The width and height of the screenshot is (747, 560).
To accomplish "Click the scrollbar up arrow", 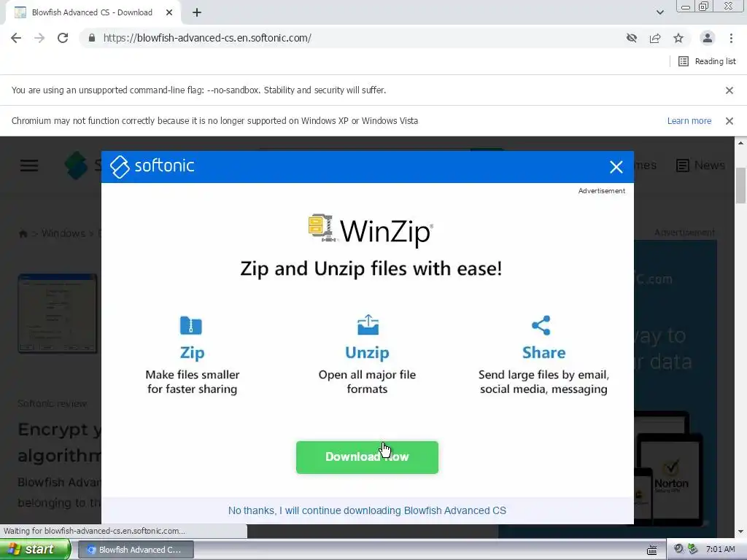I will (741, 142).
